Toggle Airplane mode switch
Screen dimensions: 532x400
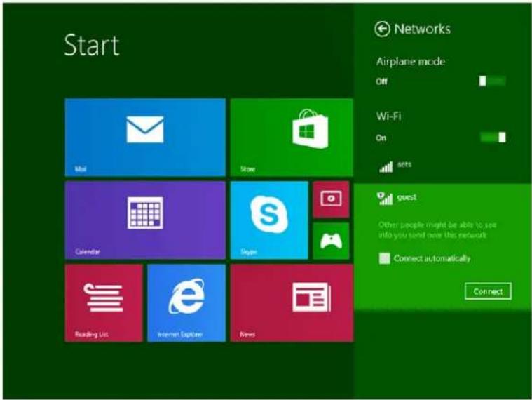coord(492,81)
